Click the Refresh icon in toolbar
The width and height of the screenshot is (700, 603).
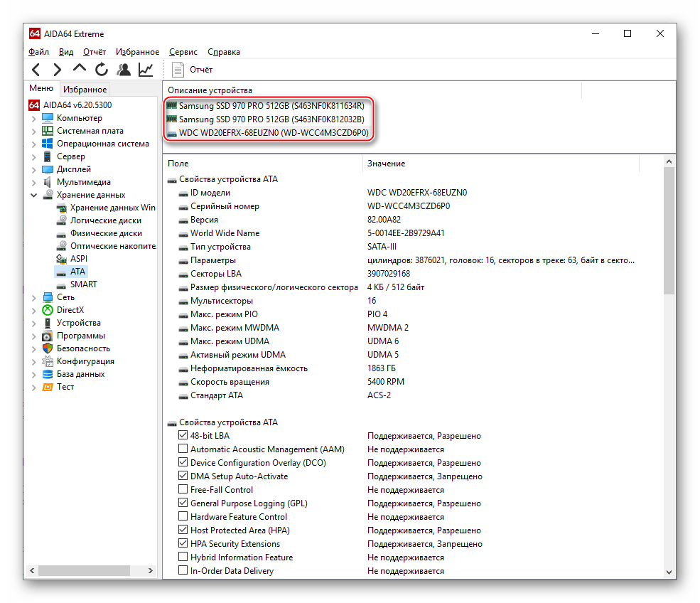[102, 70]
